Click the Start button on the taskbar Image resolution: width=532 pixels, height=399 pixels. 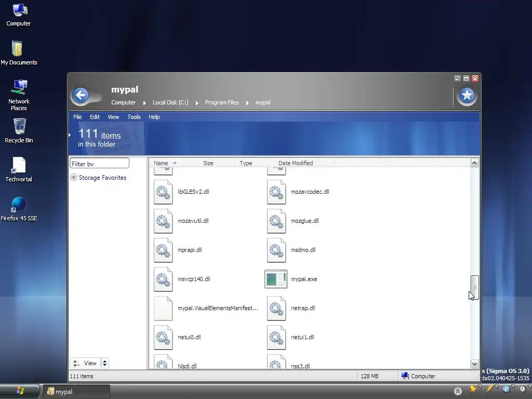click(x=20, y=391)
